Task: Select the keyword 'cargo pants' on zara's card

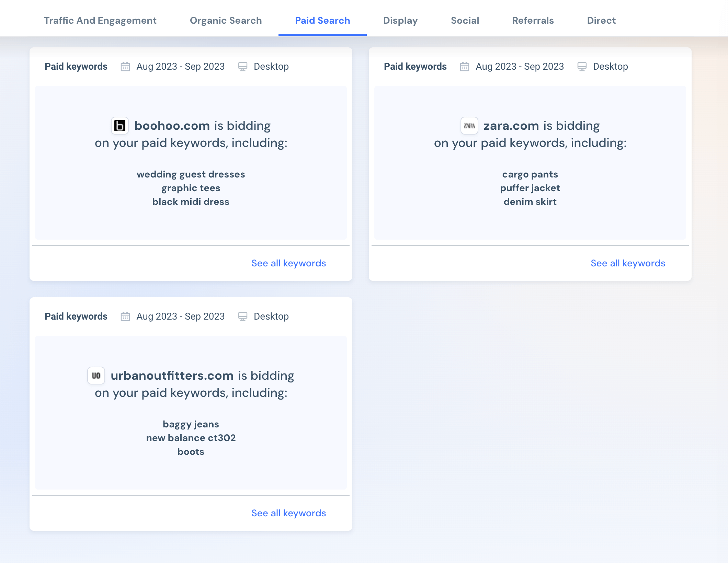Action: (530, 174)
